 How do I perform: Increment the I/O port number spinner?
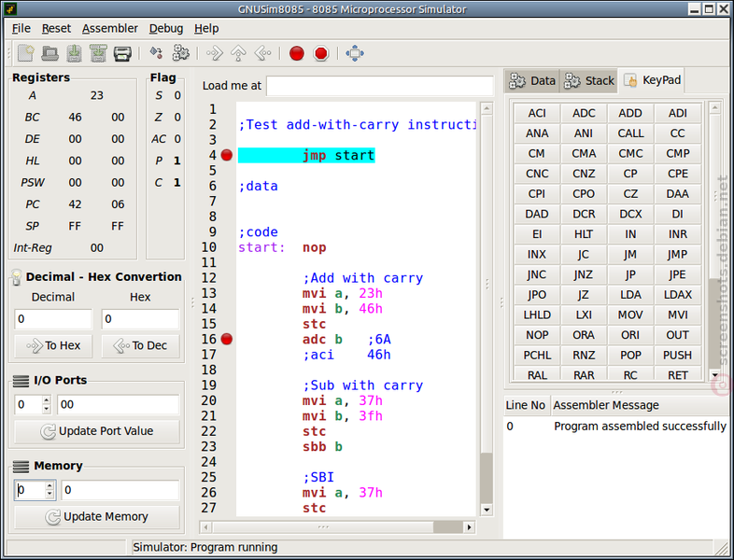46,400
